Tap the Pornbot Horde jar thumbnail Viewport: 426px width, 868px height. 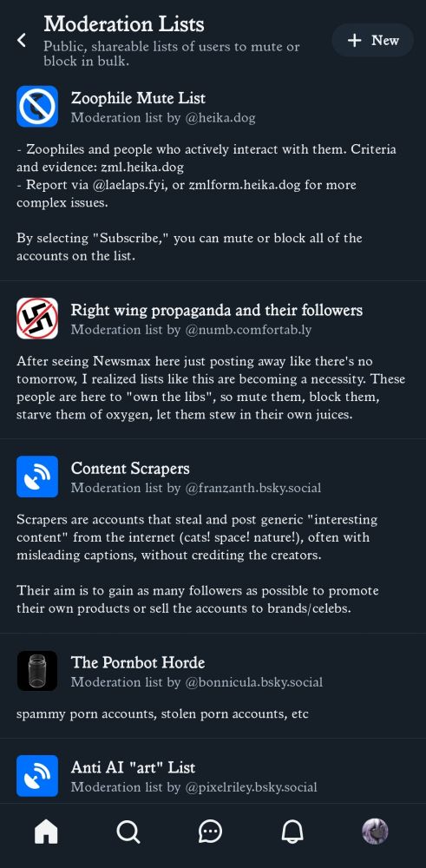click(x=37, y=671)
